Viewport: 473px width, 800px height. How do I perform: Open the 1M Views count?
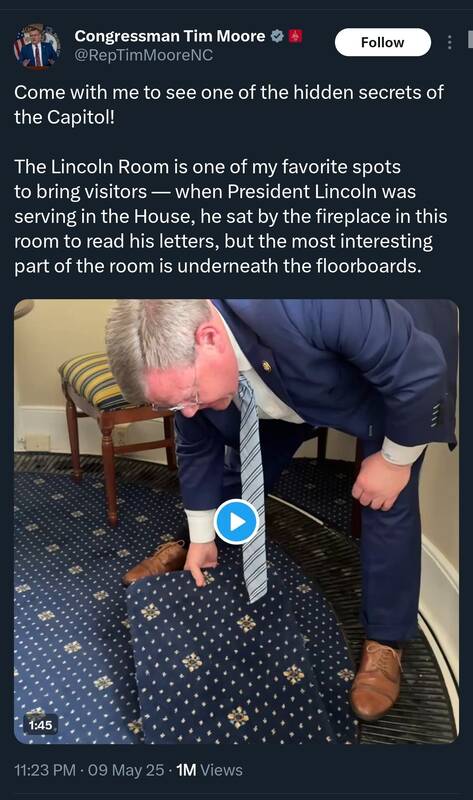coord(209,770)
